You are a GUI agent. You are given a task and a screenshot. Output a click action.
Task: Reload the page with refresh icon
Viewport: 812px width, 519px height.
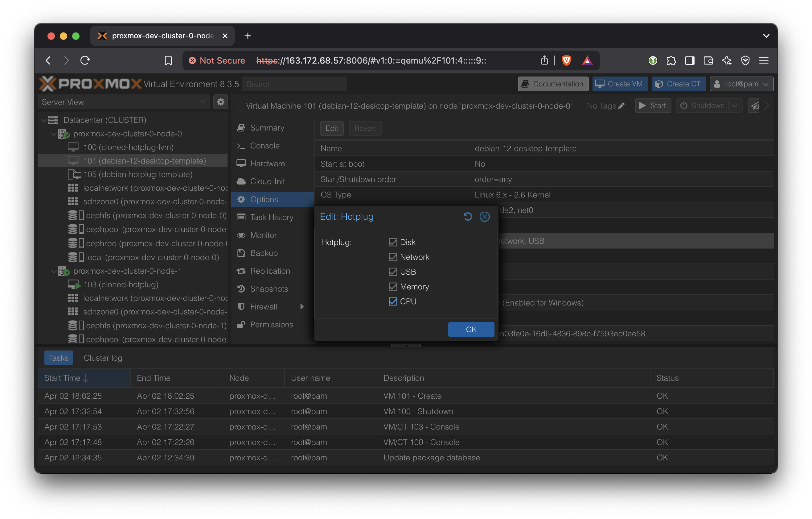85,60
